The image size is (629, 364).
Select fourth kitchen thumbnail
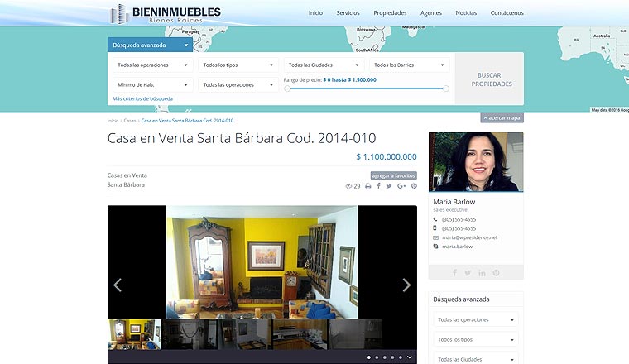(x=300, y=334)
